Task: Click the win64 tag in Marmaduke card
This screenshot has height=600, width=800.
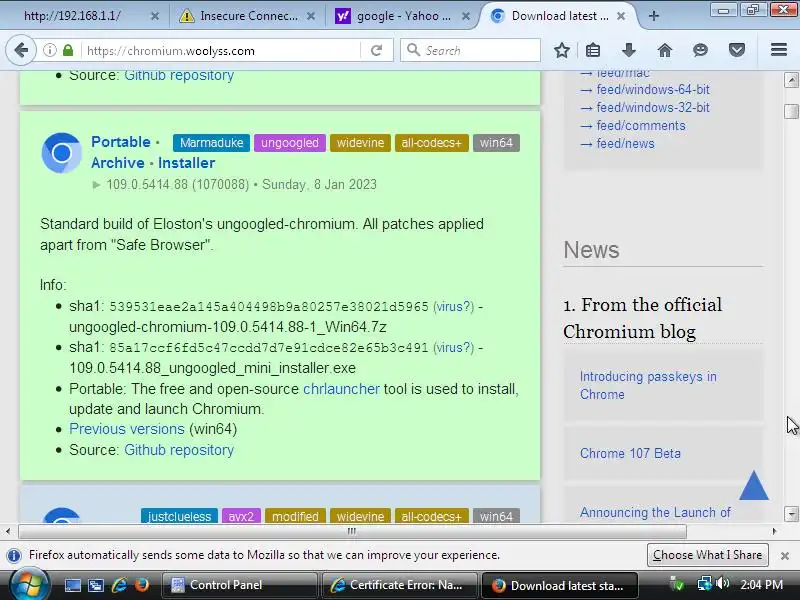Action: (x=496, y=143)
